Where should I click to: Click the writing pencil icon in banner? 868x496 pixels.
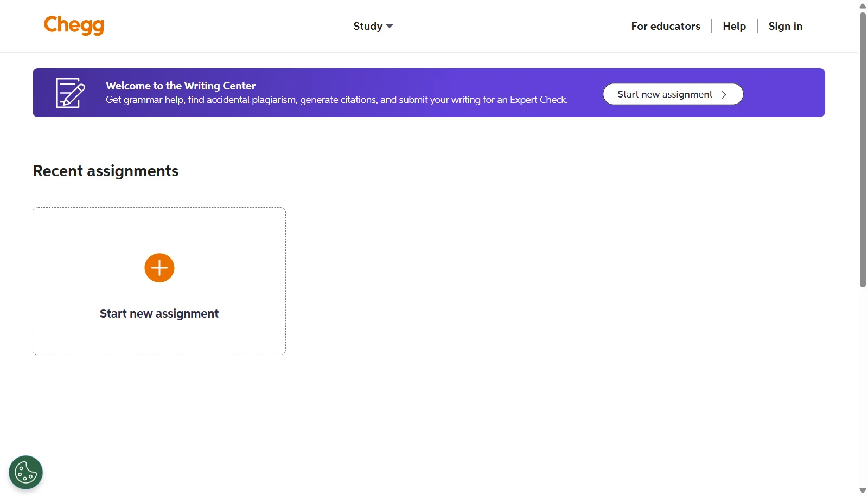pyautogui.click(x=71, y=93)
